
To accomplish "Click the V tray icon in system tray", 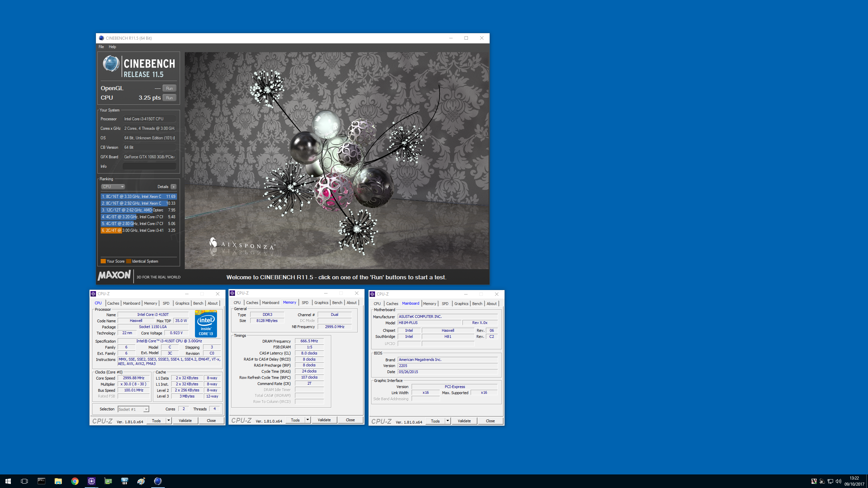I will pyautogui.click(x=814, y=481).
